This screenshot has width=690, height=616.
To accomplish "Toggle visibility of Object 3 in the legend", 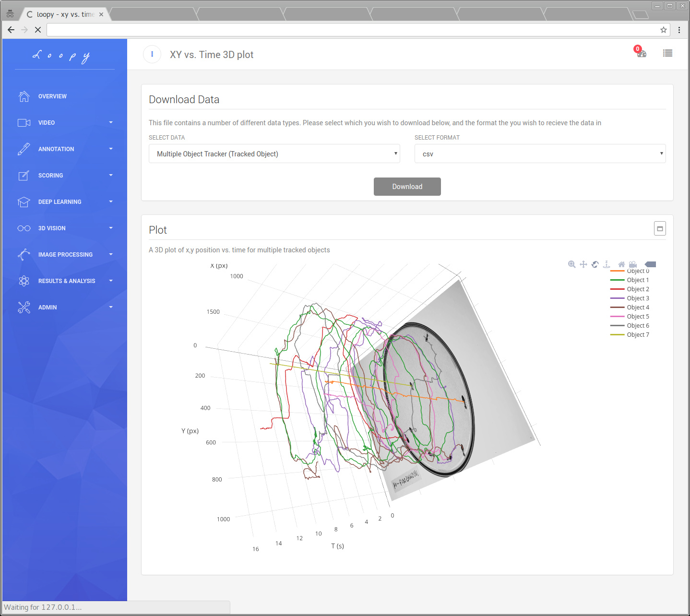I will coord(637,298).
